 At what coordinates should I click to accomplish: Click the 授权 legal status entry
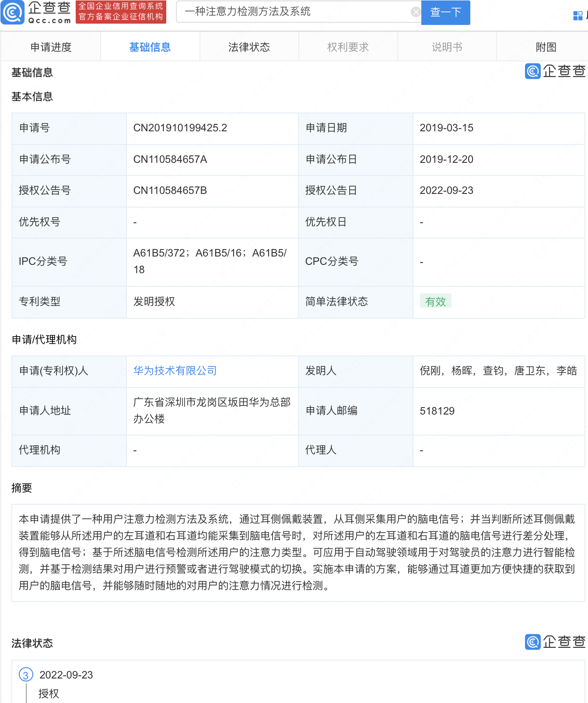coord(49,693)
